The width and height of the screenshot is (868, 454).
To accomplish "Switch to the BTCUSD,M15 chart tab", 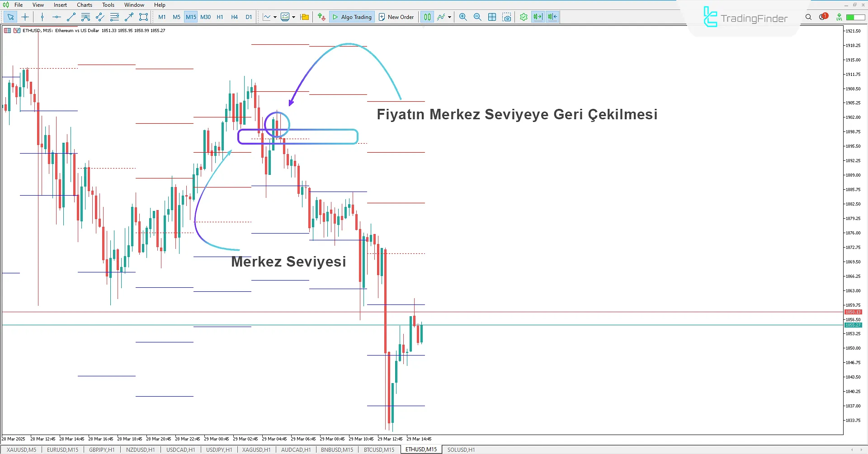I will 379,449.
